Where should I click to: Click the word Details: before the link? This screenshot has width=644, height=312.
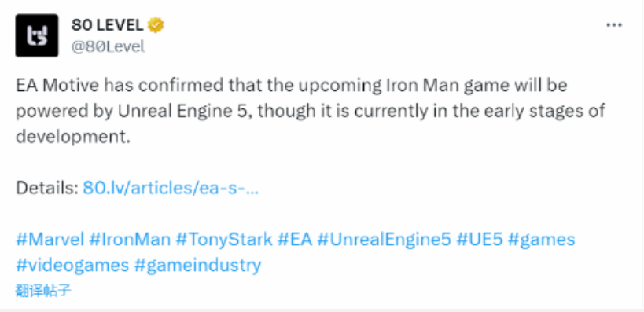[47, 189]
